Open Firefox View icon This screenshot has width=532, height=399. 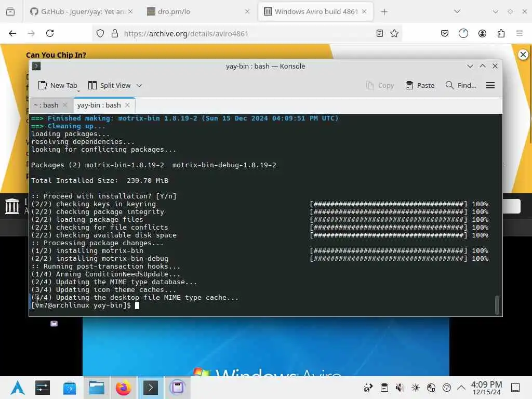point(10,12)
